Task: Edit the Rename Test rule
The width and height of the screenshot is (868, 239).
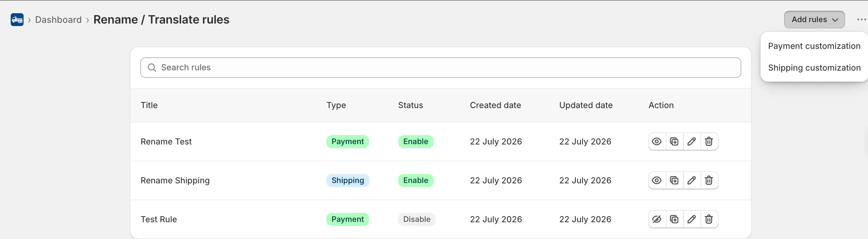Action: click(x=692, y=142)
